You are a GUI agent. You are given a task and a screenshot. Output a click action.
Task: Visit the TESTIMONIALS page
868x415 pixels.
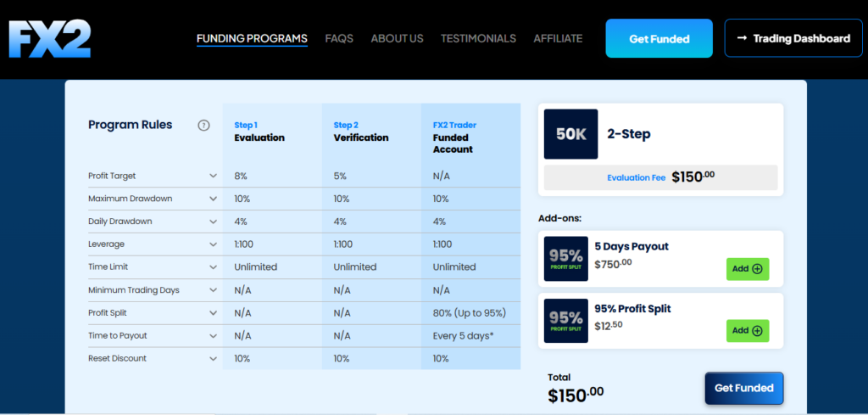click(478, 39)
